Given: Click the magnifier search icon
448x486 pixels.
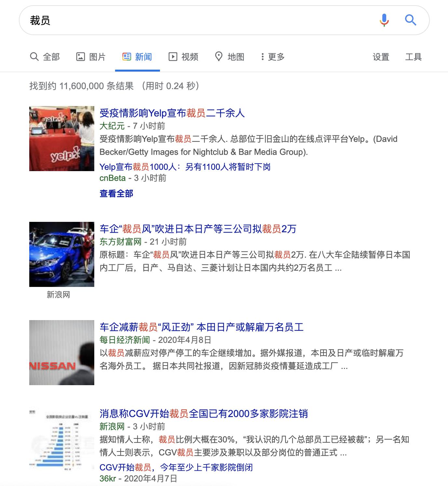Looking at the screenshot, I should [410, 20].
